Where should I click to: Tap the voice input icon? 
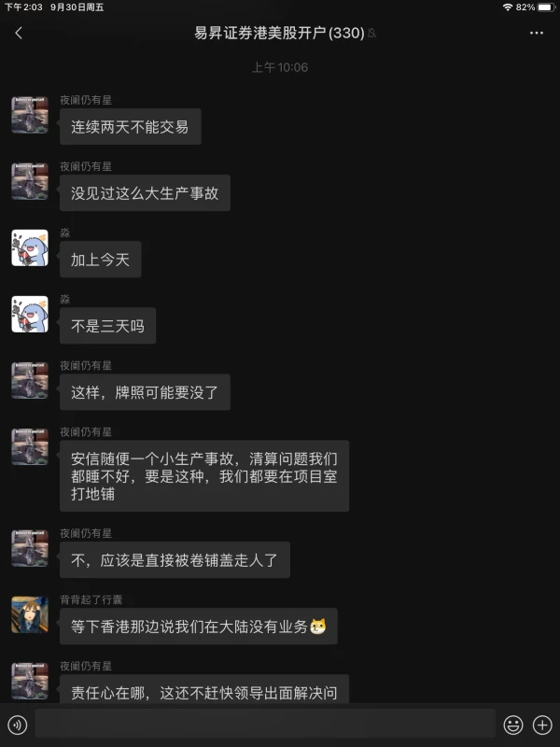18,726
